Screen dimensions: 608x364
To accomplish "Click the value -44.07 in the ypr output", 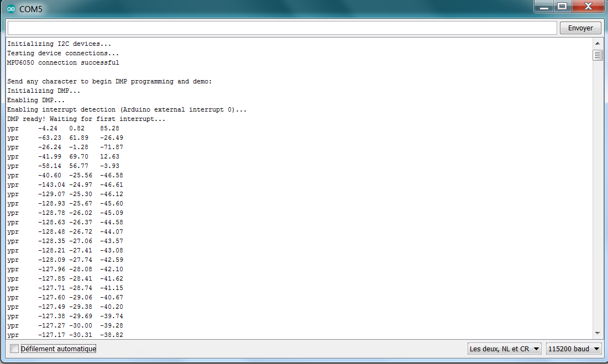I will coord(112,232).
